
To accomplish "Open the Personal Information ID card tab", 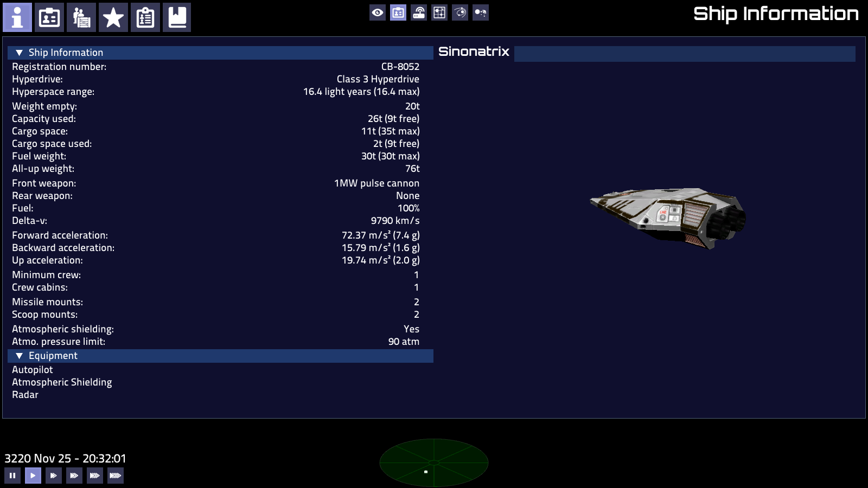I will pyautogui.click(x=49, y=17).
